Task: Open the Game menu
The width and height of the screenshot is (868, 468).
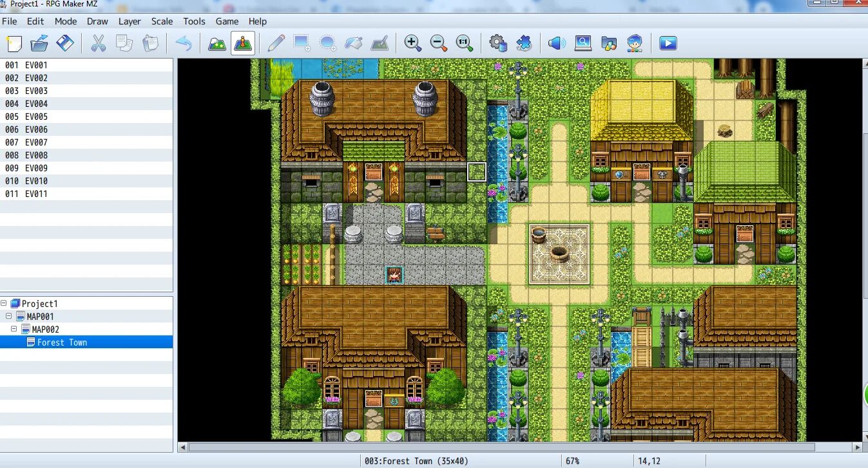Action: pyautogui.click(x=227, y=21)
